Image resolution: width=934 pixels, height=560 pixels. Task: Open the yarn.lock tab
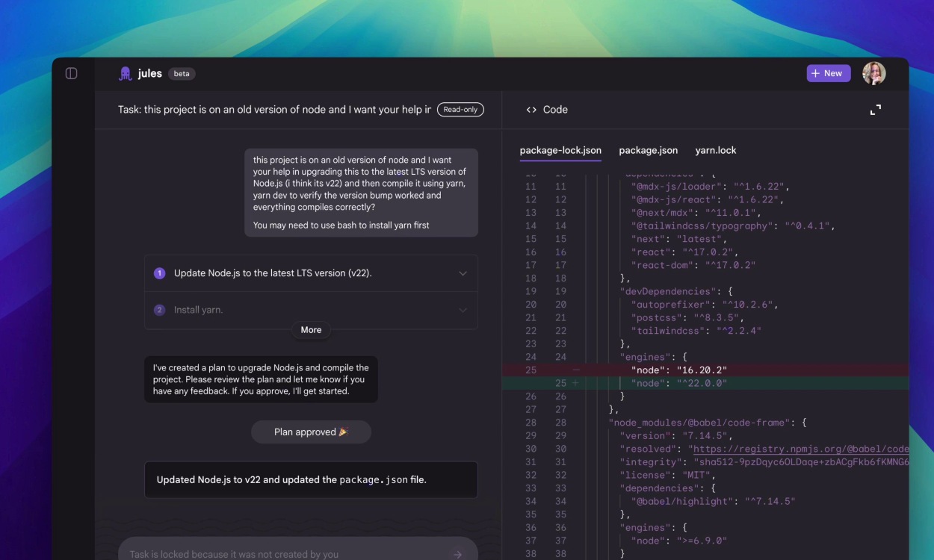click(x=716, y=150)
